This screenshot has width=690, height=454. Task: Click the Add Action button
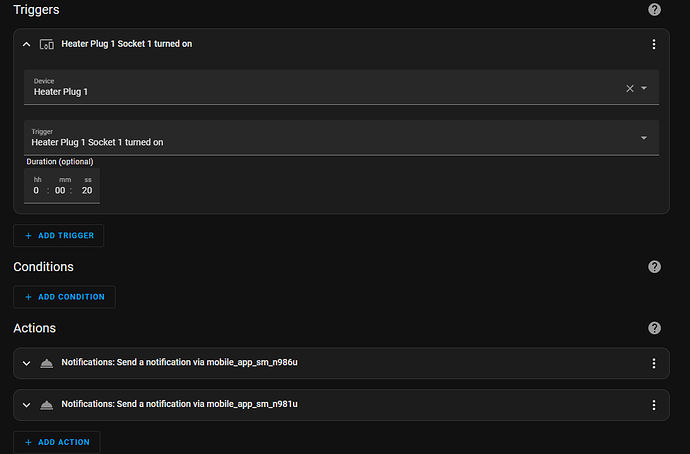click(x=57, y=442)
